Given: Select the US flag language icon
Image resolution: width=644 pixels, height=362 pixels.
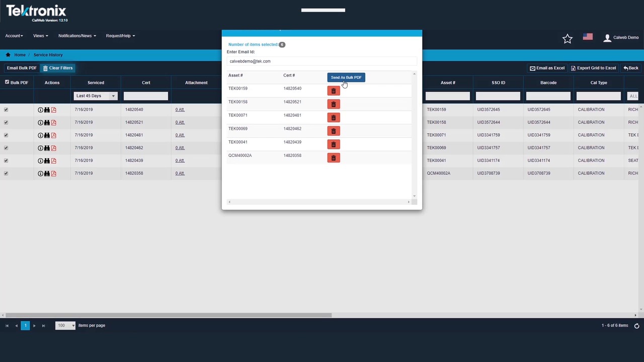Looking at the screenshot, I should pos(587,37).
